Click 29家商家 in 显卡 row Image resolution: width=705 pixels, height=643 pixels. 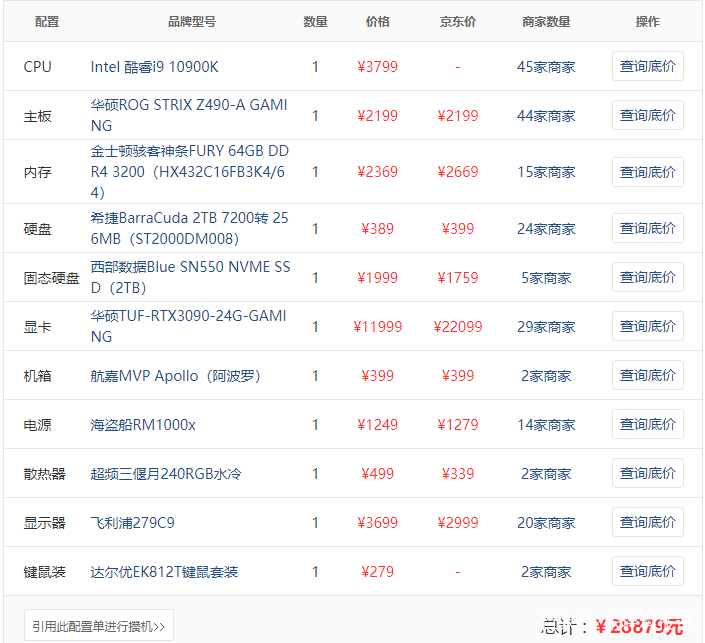(x=546, y=327)
